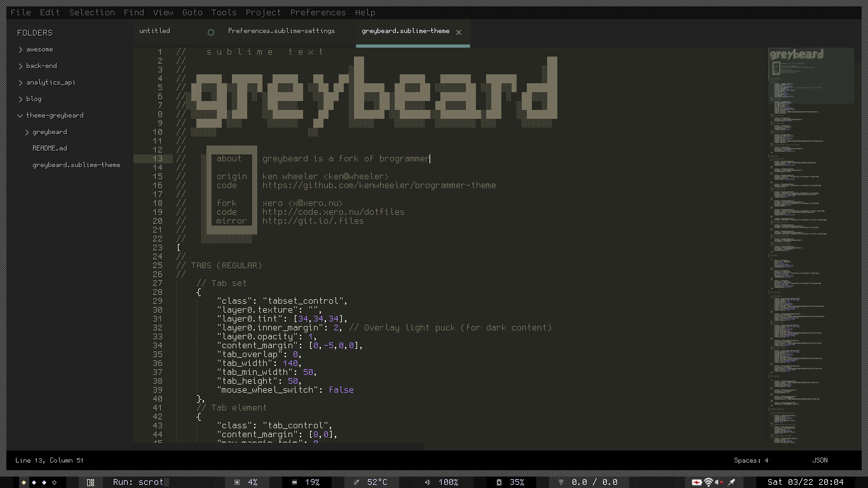
Task: Switch to third workspace diamond
Action: (x=44, y=482)
